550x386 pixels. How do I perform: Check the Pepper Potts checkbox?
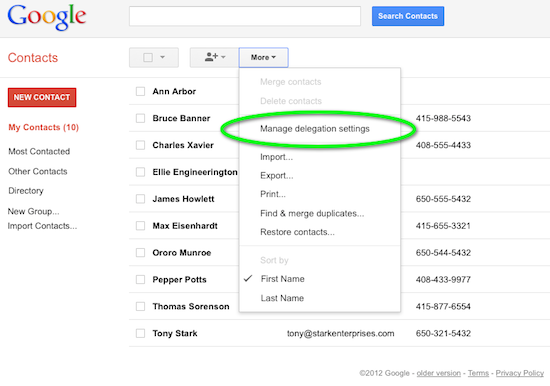click(x=140, y=279)
